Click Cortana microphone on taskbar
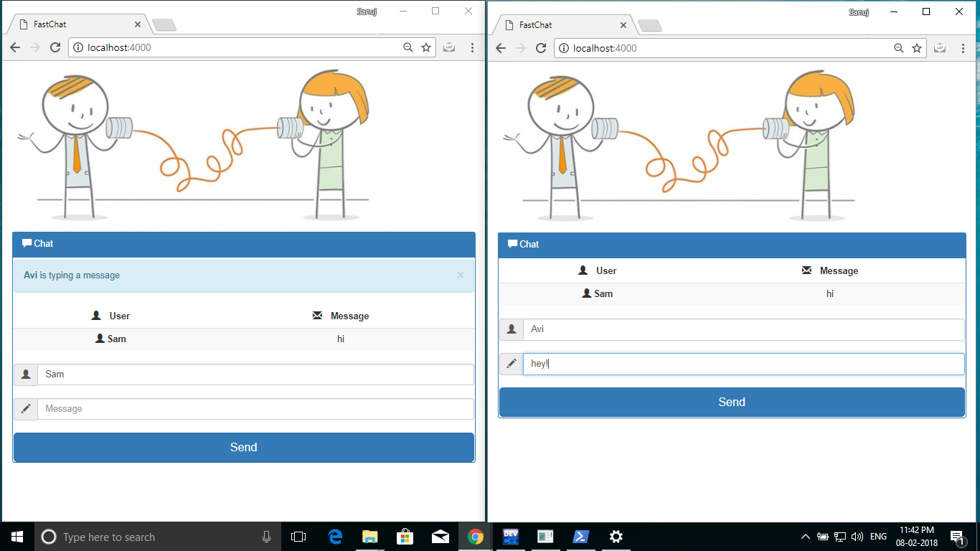This screenshot has width=980, height=551. point(267,537)
